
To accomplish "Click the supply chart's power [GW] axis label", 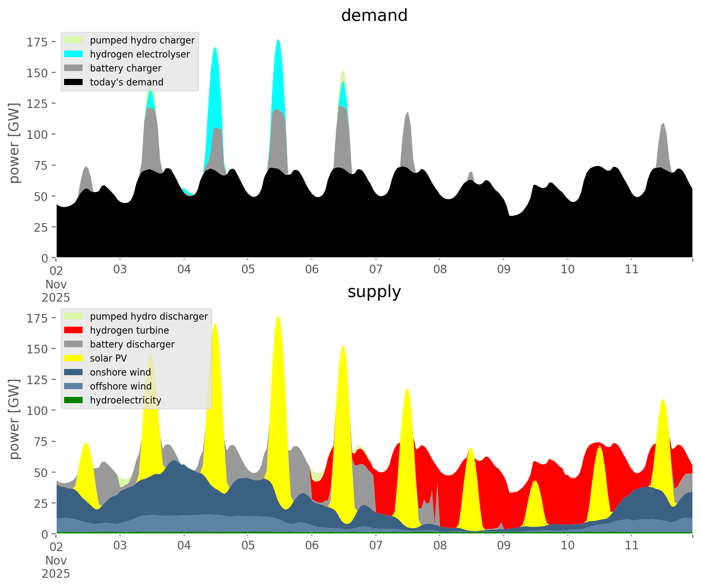I will [14, 419].
